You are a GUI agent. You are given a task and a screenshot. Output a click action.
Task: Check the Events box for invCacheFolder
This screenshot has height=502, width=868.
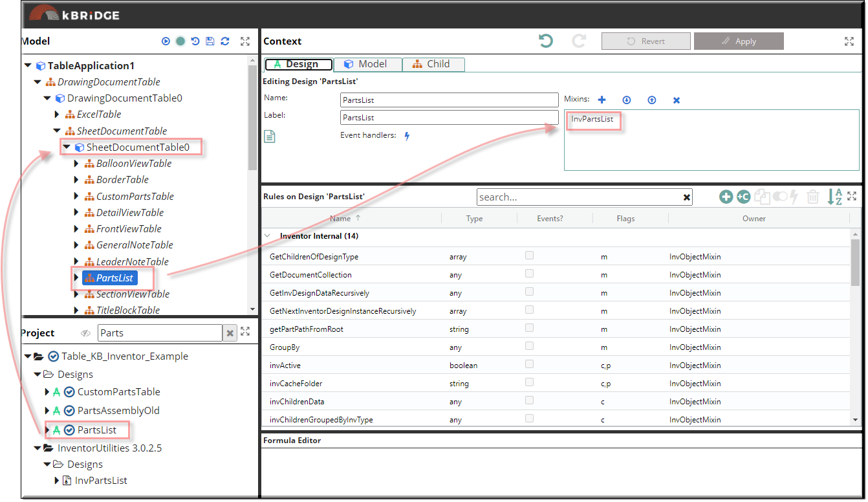coord(529,382)
